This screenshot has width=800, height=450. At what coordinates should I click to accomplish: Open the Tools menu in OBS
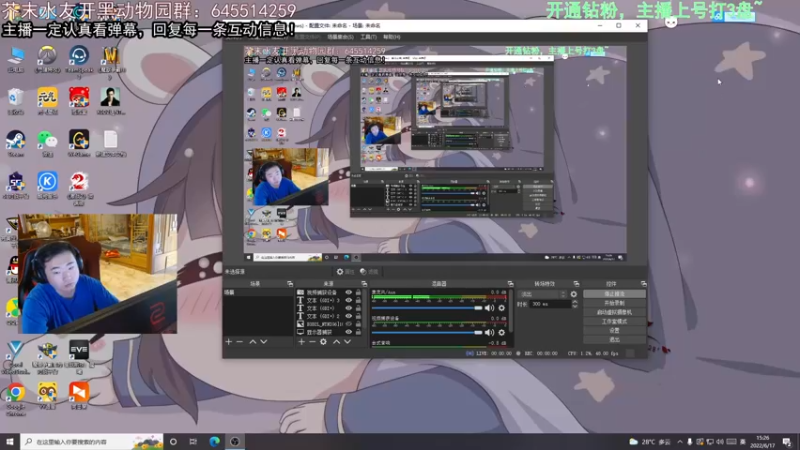(368, 37)
